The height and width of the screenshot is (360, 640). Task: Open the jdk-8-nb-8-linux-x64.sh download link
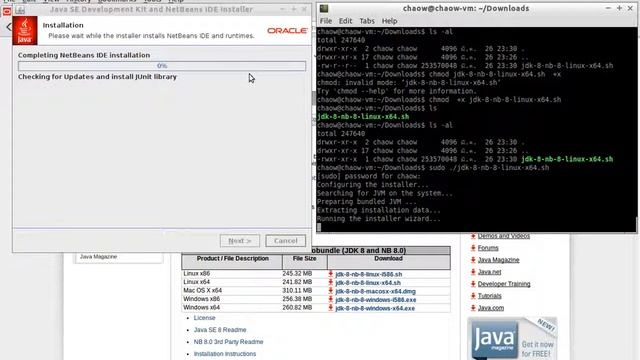[368, 283]
